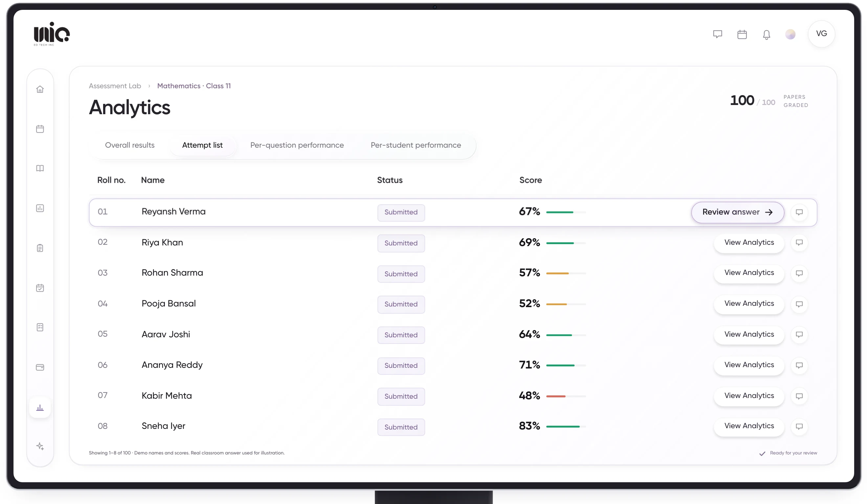
Task: Switch to Per-question performance tab
Action: 297,145
